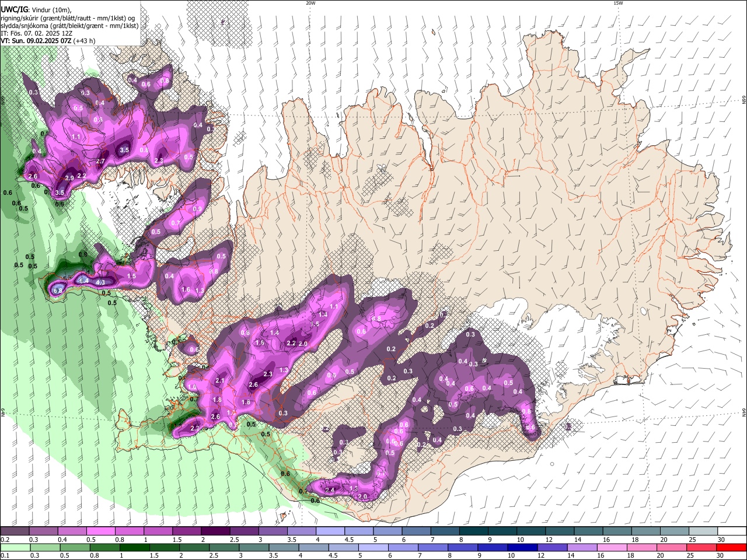Click the "IT: Fös. 07. 02. 2025 12Z" line
Image resolution: width=747 pixels, height=560 pixels.
pyautogui.click(x=37, y=33)
